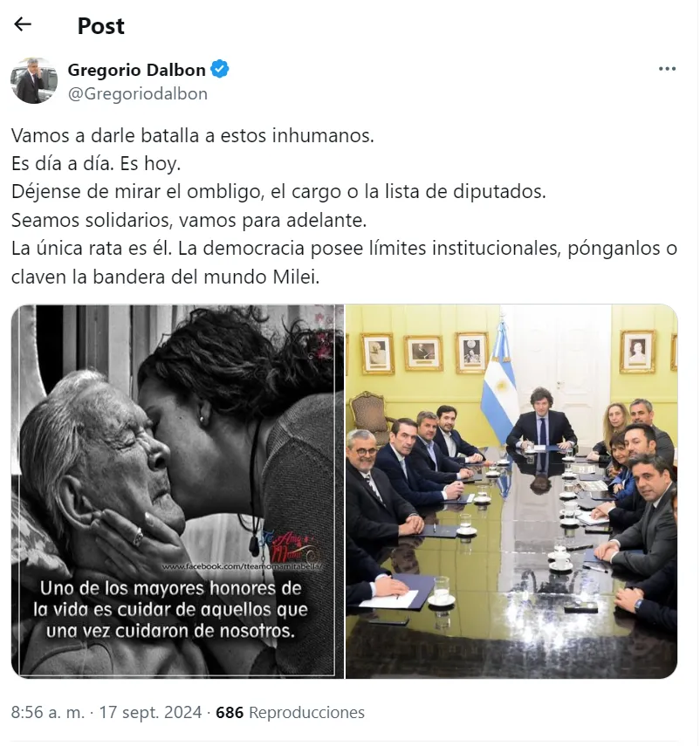Open Gregorio Dalbon's profile picture
The image size is (700, 746).
pyautogui.click(x=34, y=81)
